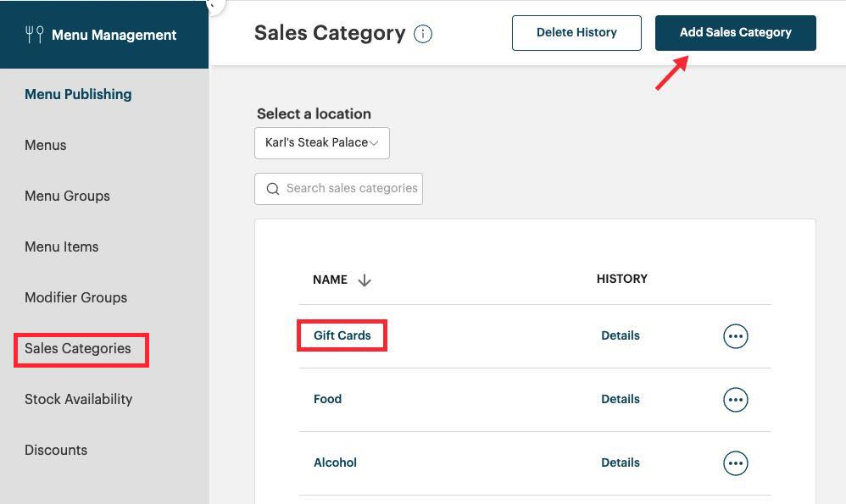Select Menu Publishing in the sidebar
Viewport: 846px width, 504px height.
coord(78,94)
